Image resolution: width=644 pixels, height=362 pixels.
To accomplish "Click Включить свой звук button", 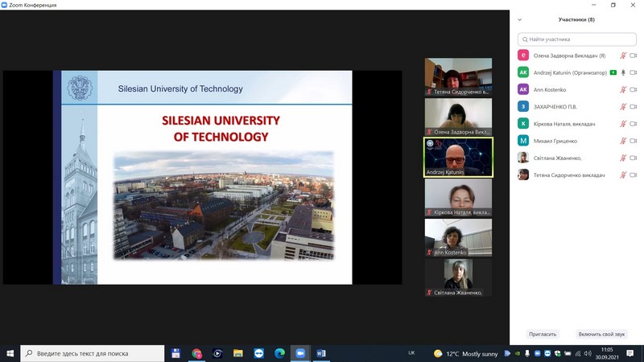I will pyautogui.click(x=601, y=334).
